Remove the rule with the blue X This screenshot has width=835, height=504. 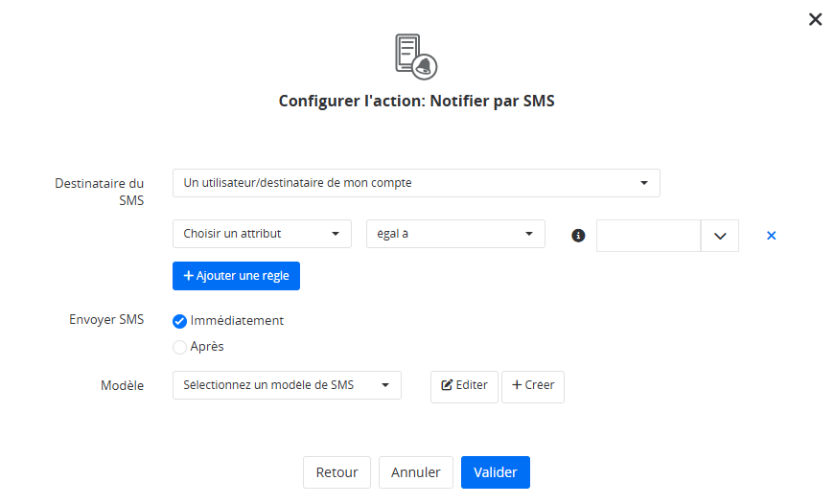pos(772,235)
